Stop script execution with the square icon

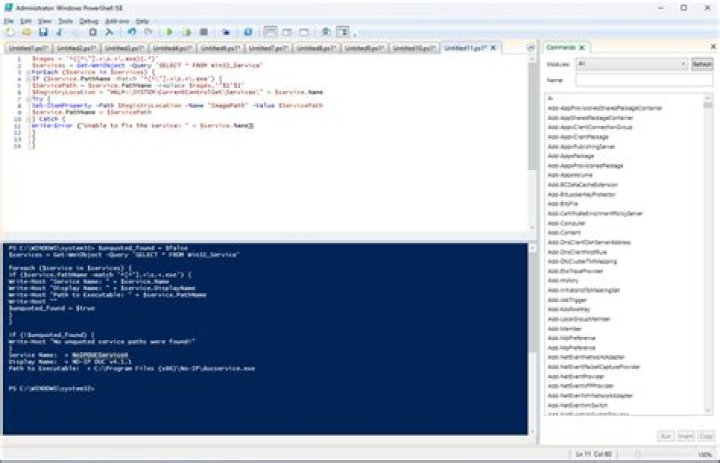click(204, 32)
